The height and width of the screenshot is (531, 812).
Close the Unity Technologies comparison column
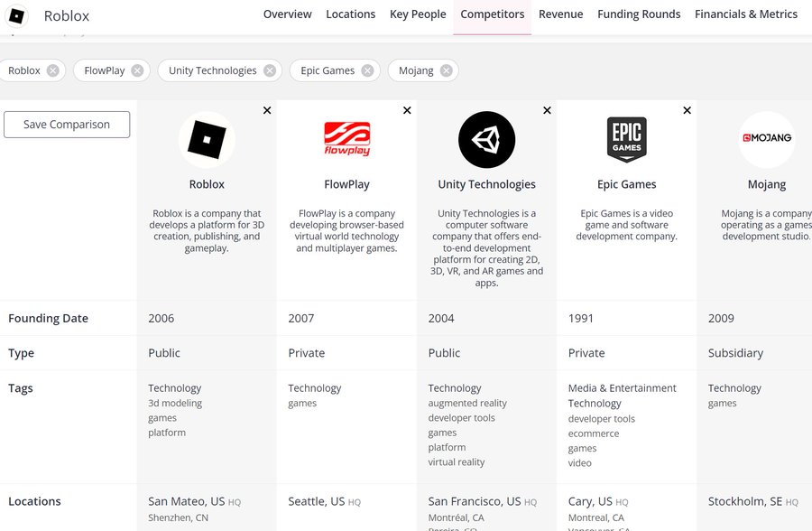[x=547, y=110]
